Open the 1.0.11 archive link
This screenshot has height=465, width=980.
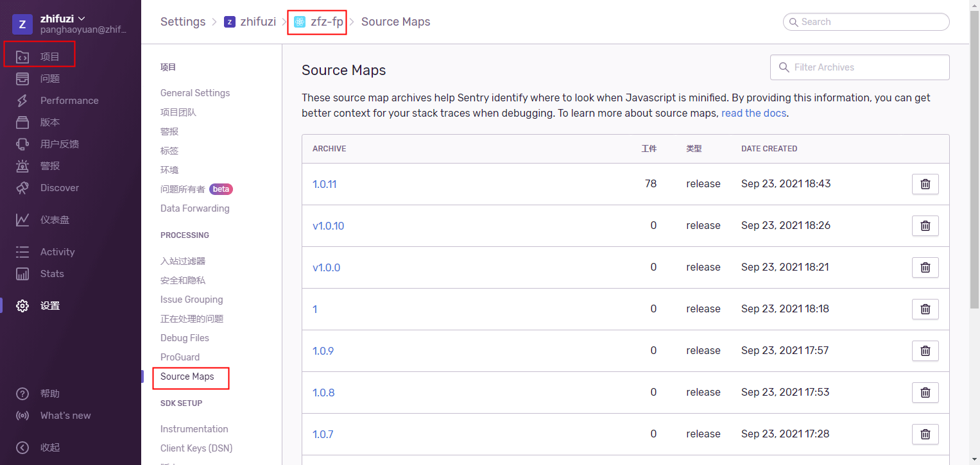(x=324, y=184)
